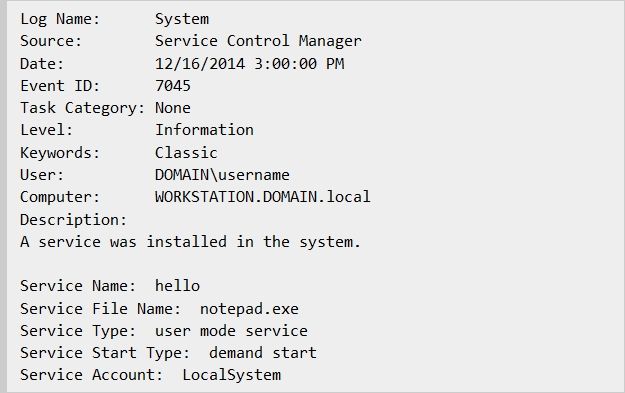Select the Task Category value None
The height and width of the screenshot is (393, 625).
(173, 108)
